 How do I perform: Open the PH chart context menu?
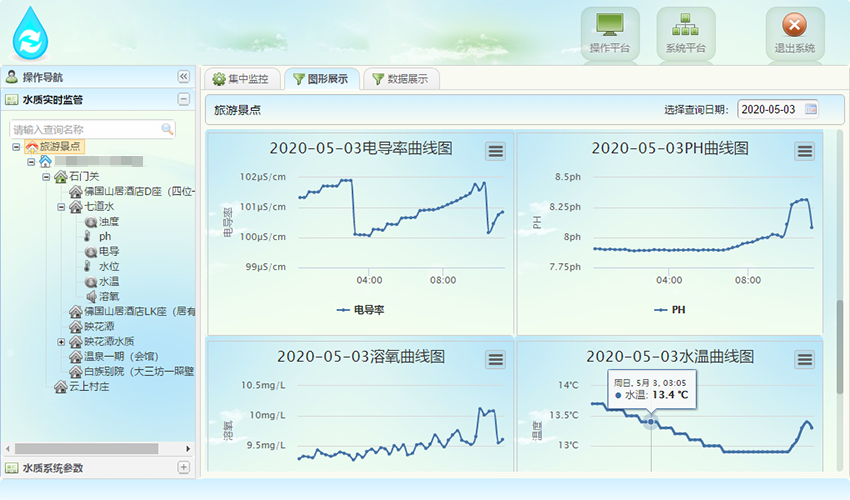805,151
